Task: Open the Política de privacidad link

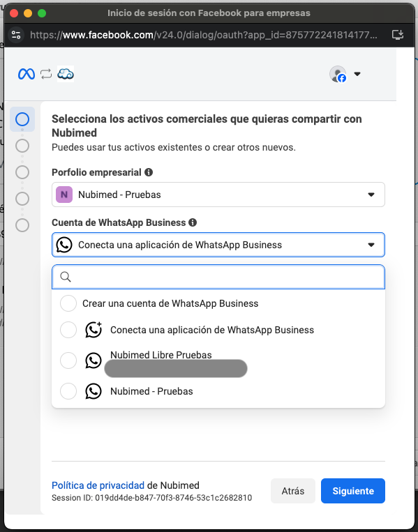Action: tap(98, 485)
